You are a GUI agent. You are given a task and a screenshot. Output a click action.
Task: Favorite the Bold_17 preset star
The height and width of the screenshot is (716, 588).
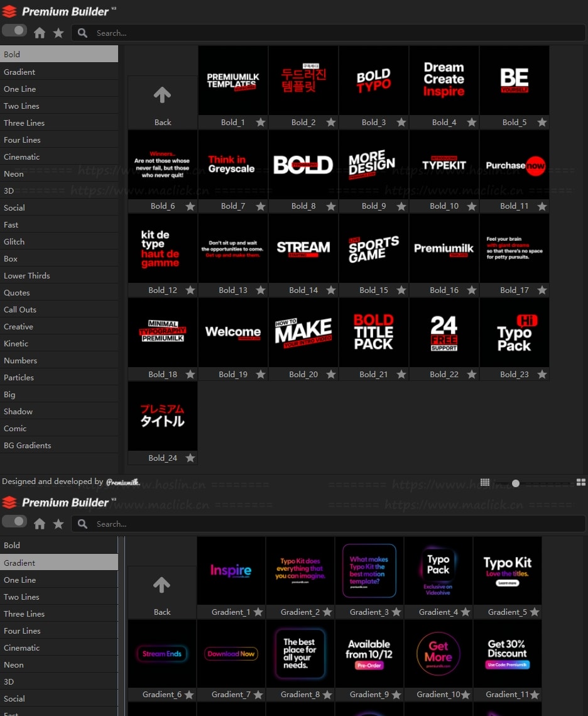tap(542, 290)
